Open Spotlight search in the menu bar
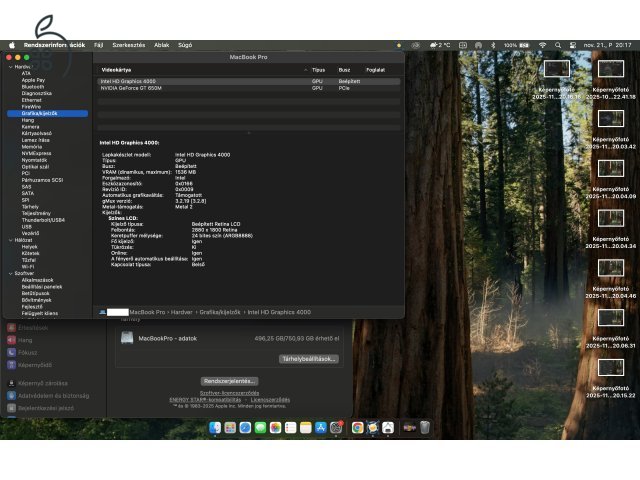The image size is (640, 480). point(558,45)
